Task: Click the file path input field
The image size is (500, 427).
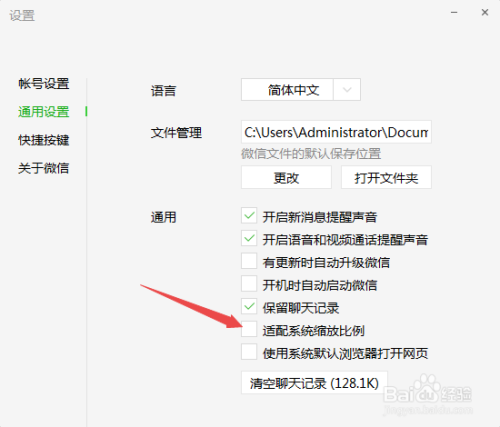Action: [x=336, y=132]
